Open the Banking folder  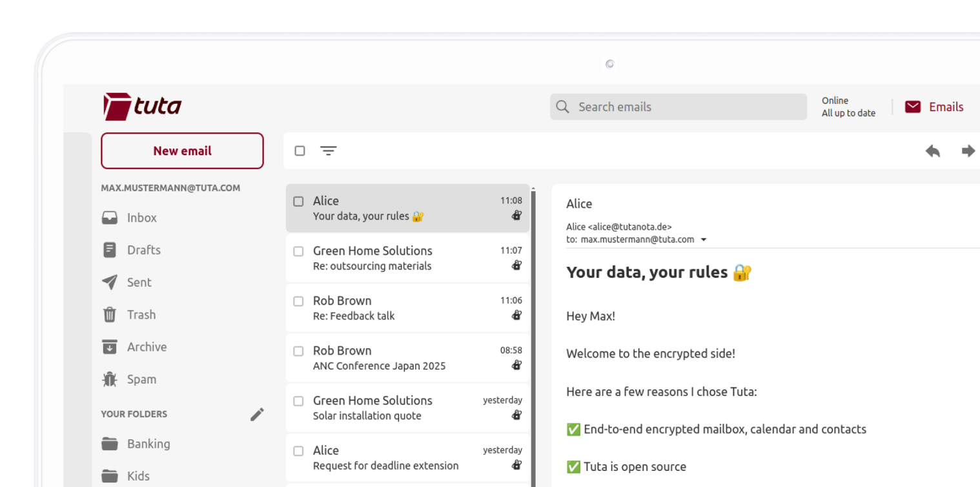148,444
